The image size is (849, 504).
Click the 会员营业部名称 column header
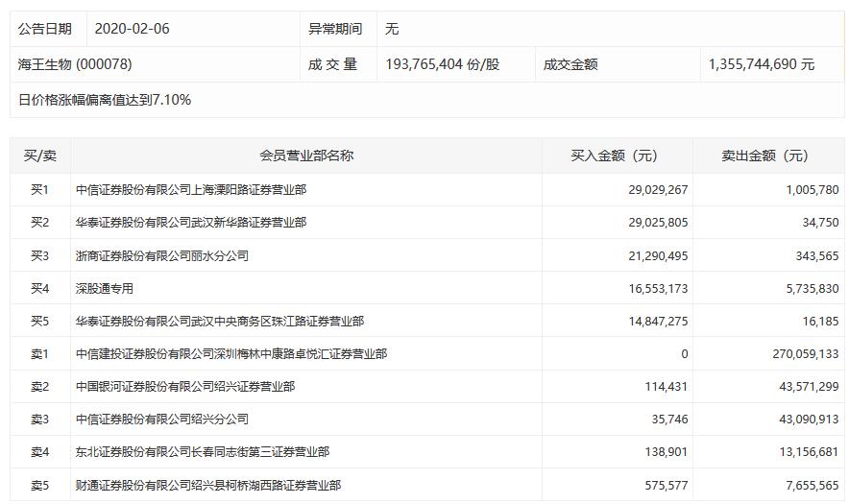tap(306, 156)
